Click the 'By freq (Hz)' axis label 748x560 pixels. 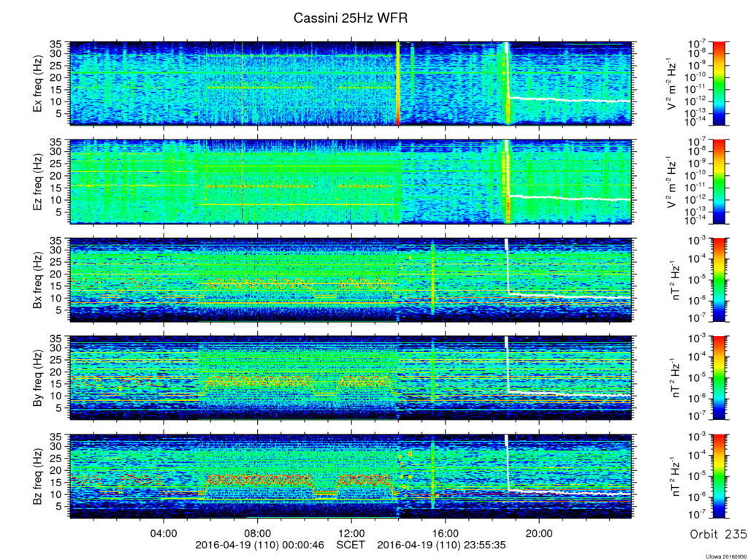[x=38, y=378]
